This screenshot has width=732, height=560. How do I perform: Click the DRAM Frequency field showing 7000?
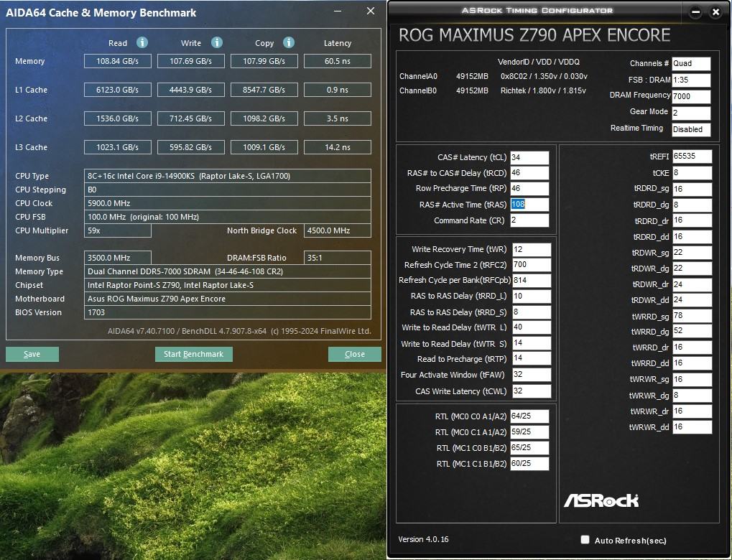point(691,96)
